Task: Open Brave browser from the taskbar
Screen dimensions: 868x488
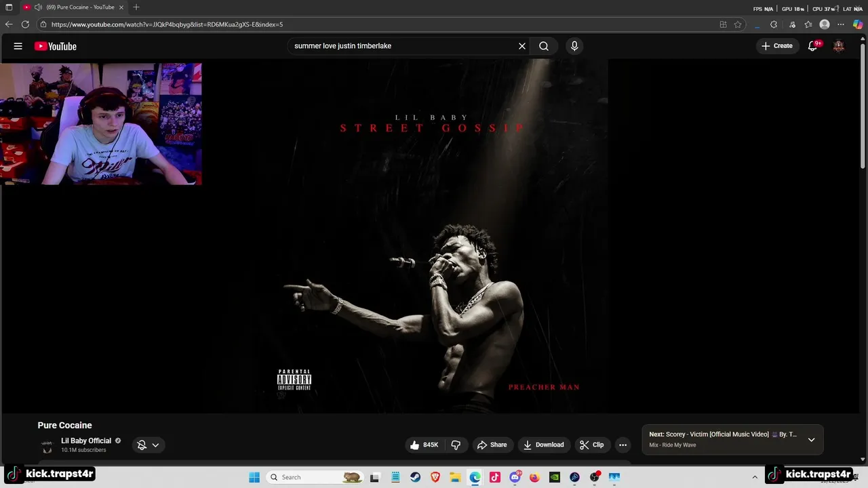Action: (x=435, y=477)
